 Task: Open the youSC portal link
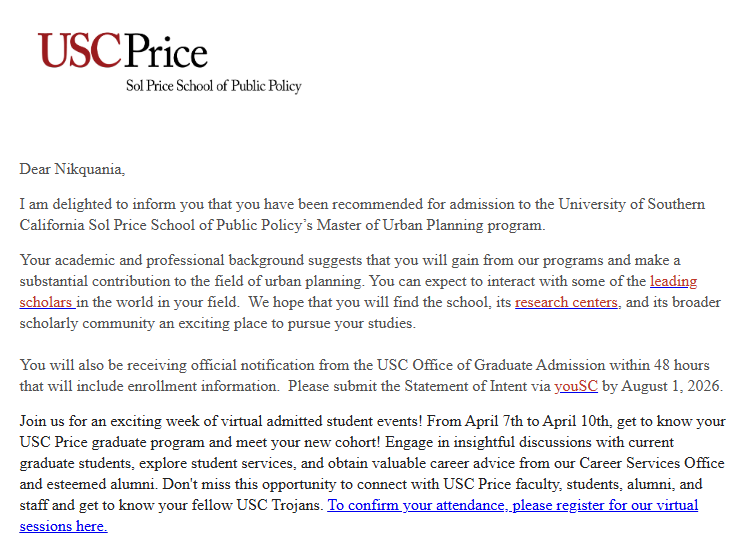pyautogui.click(x=576, y=386)
